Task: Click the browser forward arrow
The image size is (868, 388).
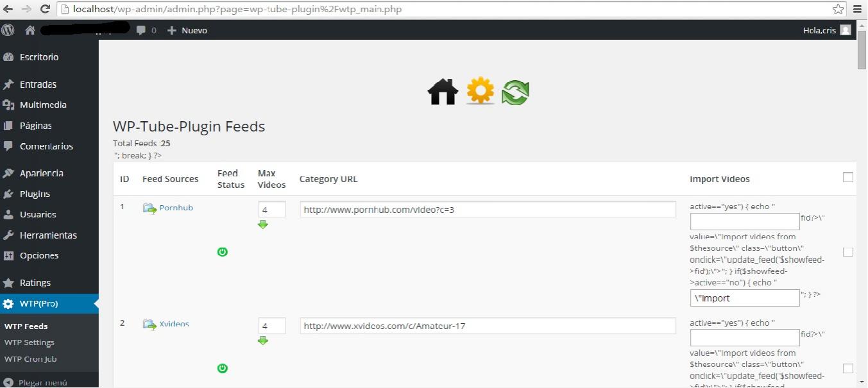Action: point(26,9)
